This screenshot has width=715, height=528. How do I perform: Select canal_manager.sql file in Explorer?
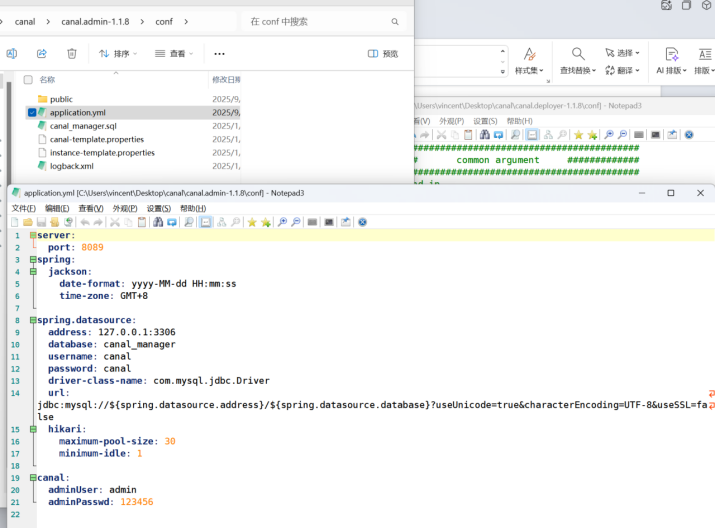point(83,126)
